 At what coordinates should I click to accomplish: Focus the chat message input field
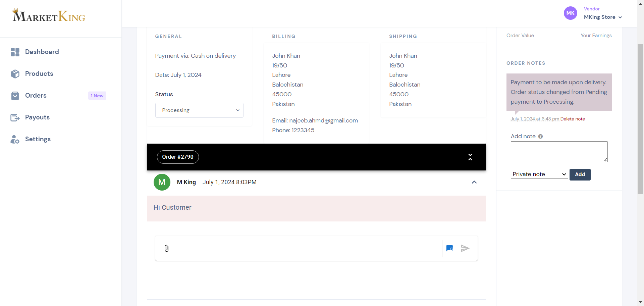[x=308, y=248]
